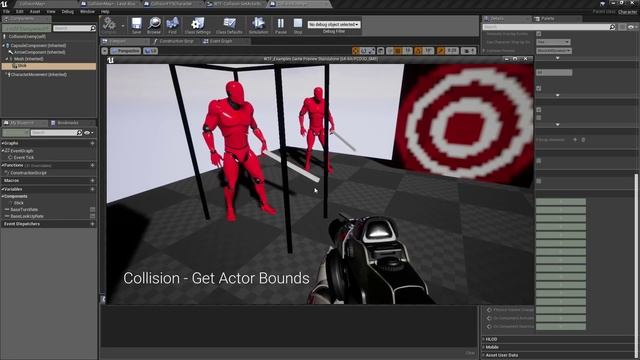Viewport: 640px width, 360px height.
Task: Toggle scale snapping in the viewport toolbar
Action: tap(440, 51)
